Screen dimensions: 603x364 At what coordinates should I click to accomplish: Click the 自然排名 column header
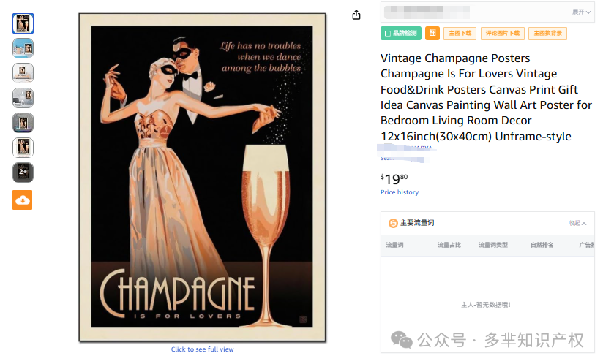tap(542, 245)
